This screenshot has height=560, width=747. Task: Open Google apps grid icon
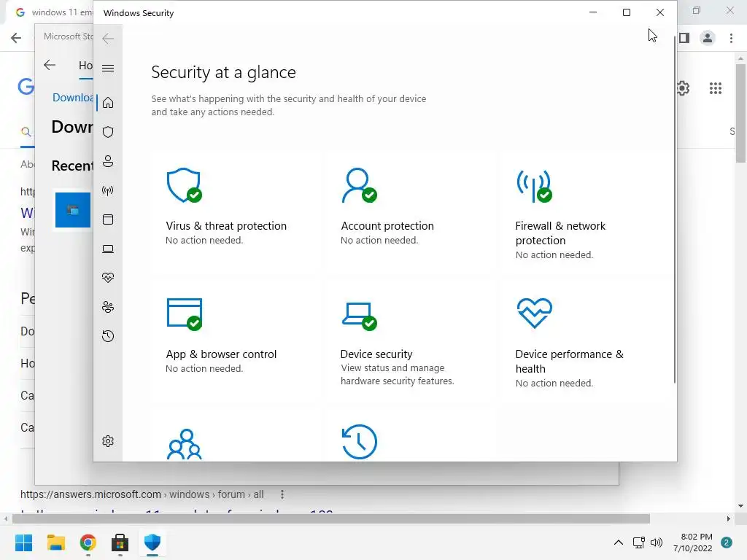pyautogui.click(x=716, y=88)
